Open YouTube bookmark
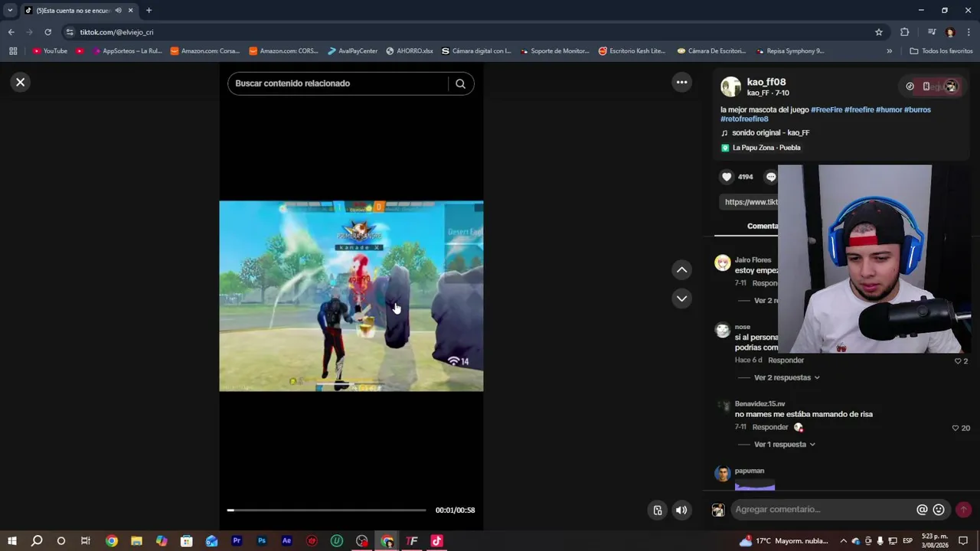The width and height of the screenshot is (980, 551). pyautogui.click(x=50, y=51)
